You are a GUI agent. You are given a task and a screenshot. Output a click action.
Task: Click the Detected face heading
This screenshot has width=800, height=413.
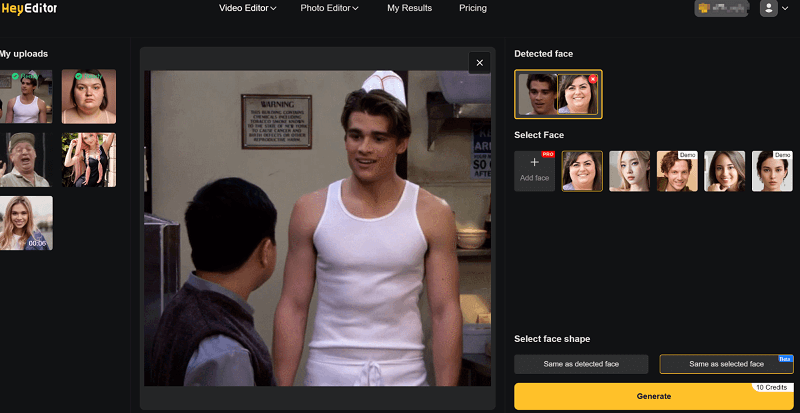click(543, 54)
